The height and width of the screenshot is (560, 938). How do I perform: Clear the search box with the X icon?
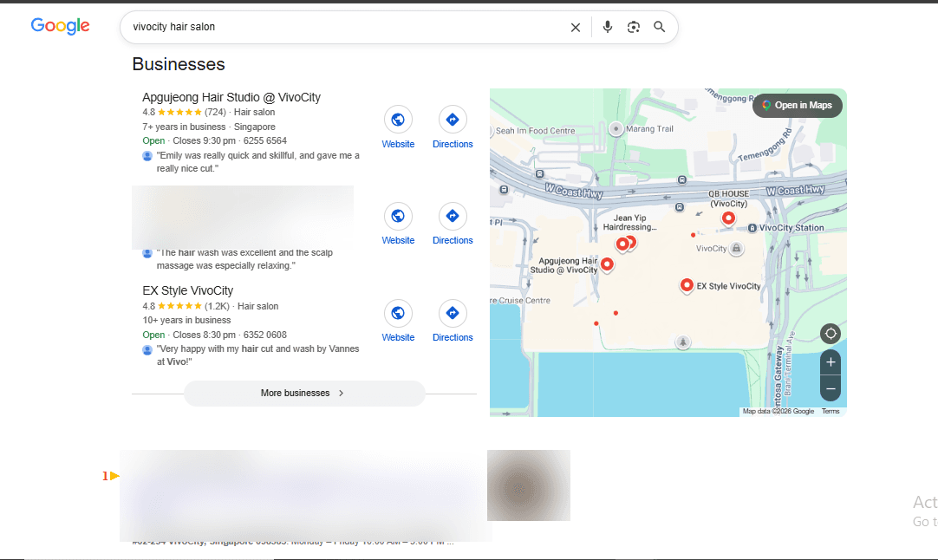576,27
